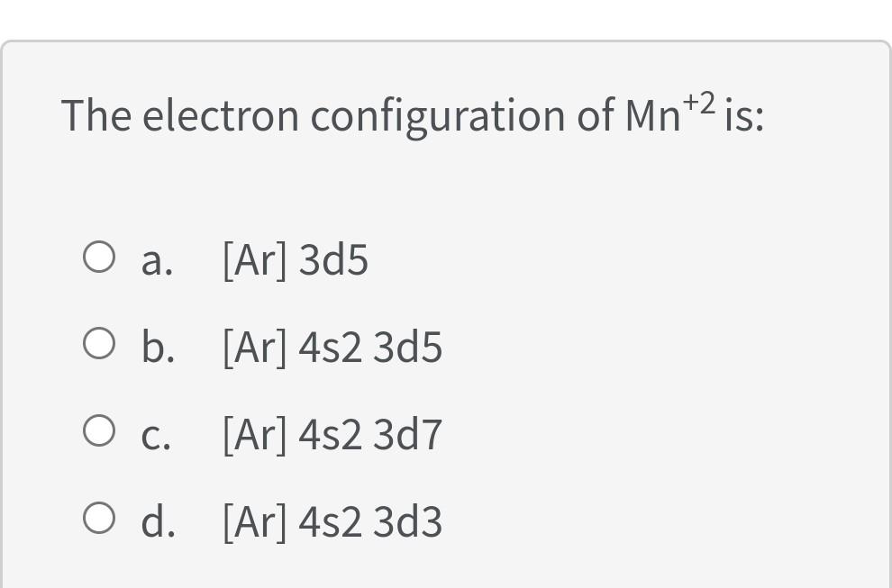Click the answer text [Ar] 4s2 3d3

332,520
